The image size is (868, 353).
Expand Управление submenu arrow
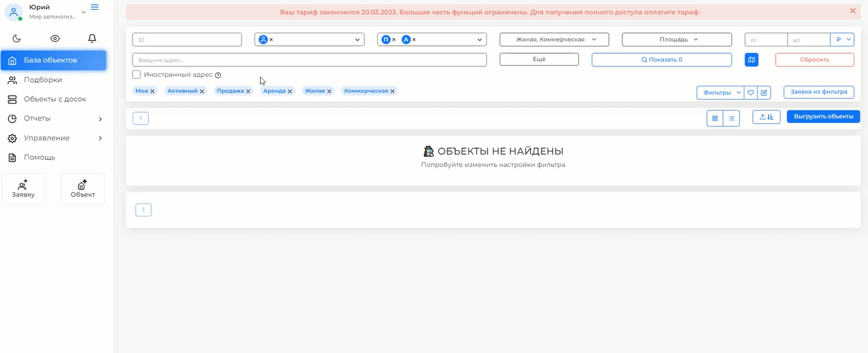point(100,138)
